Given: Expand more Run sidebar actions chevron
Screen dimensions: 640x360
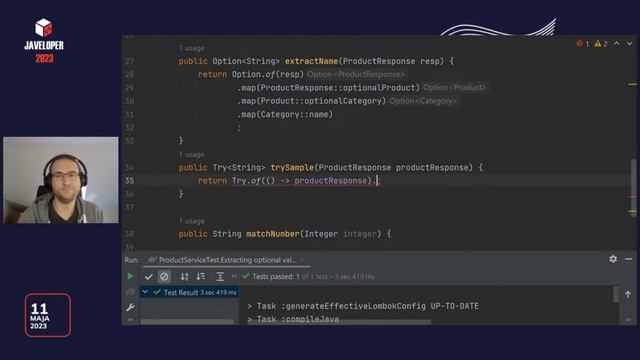Looking at the screenshot, I should (x=130, y=320).
